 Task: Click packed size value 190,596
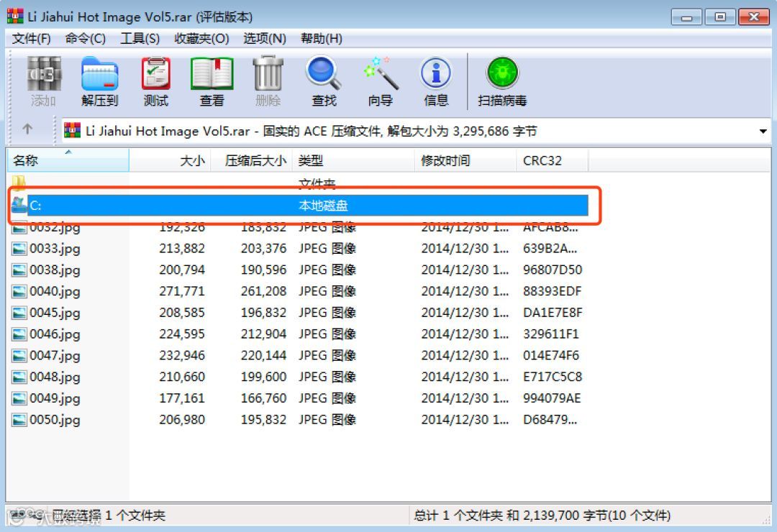[263, 270]
